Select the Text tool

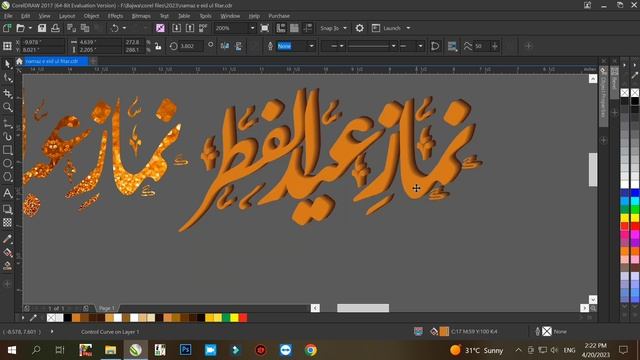coord(7,193)
